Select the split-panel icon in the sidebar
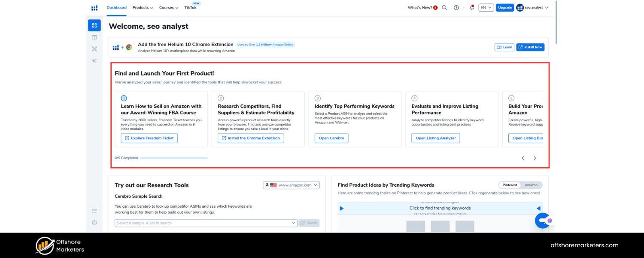The height and width of the screenshot is (258, 644). pos(94,37)
